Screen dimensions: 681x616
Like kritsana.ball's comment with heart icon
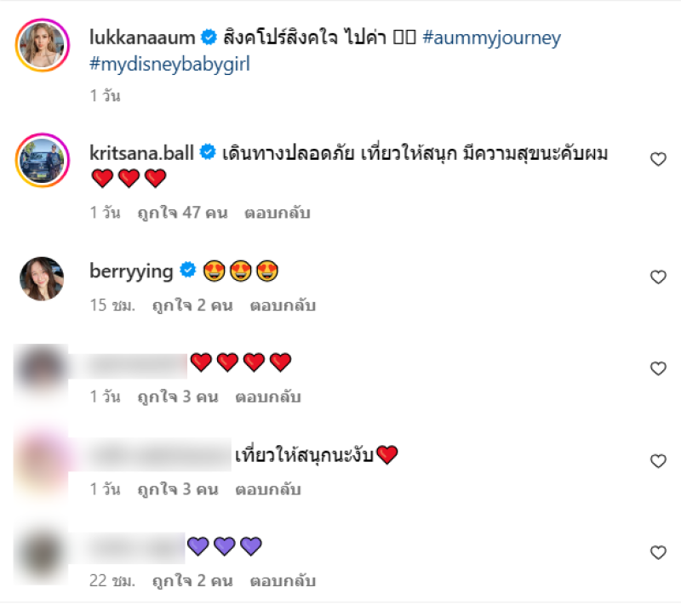pyautogui.click(x=658, y=159)
